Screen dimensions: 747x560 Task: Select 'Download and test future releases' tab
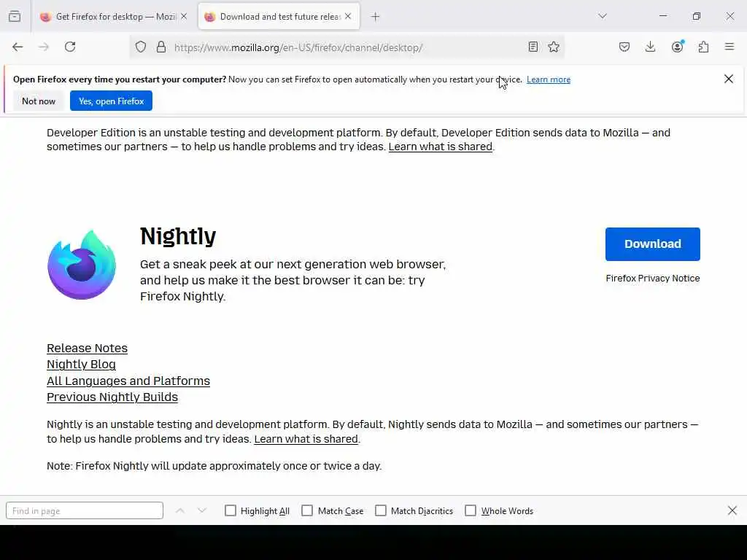[279, 17]
